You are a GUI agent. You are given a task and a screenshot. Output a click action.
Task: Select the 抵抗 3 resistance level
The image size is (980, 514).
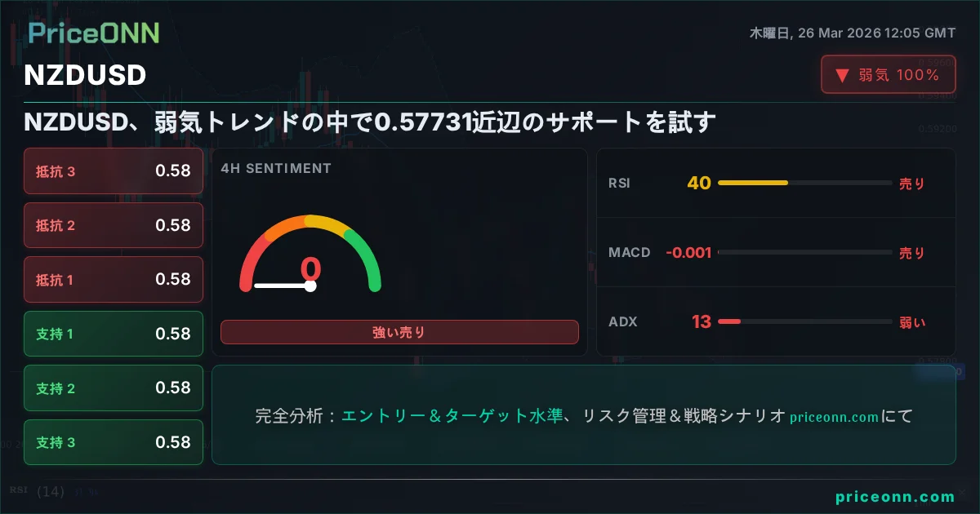(114, 171)
